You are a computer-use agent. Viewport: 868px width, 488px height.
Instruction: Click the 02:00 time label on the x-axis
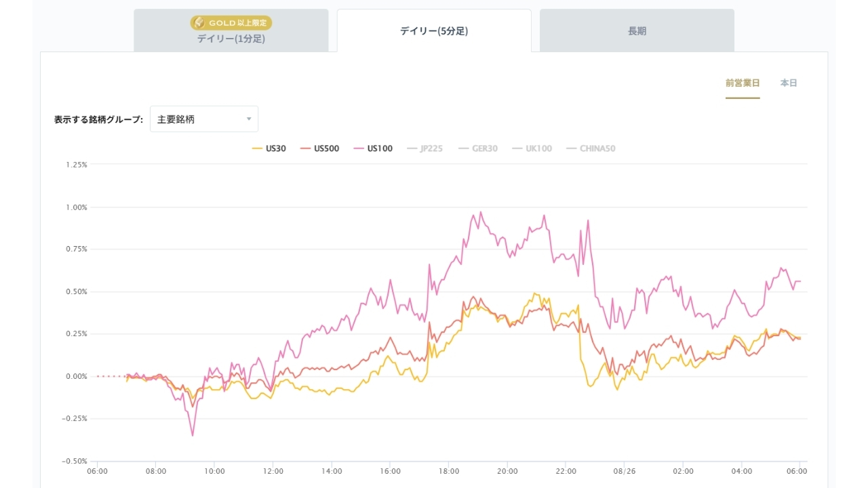point(684,471)
